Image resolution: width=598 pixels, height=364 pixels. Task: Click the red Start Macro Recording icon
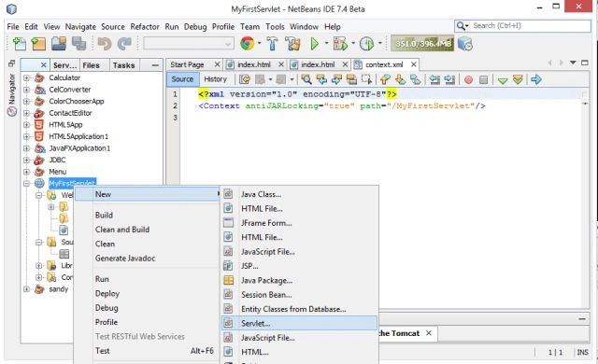click(468, 79)
